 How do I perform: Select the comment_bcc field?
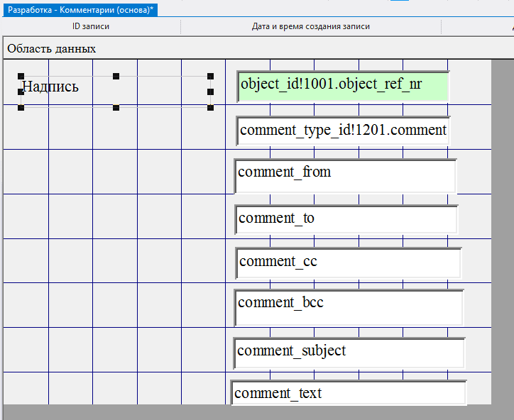point(348,306)
